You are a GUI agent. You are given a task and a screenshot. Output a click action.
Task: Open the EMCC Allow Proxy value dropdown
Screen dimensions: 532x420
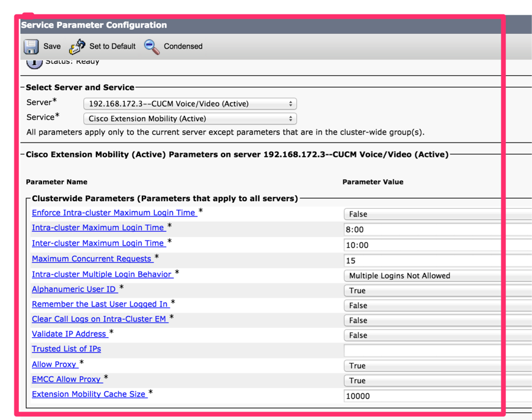tap(437, 380)
